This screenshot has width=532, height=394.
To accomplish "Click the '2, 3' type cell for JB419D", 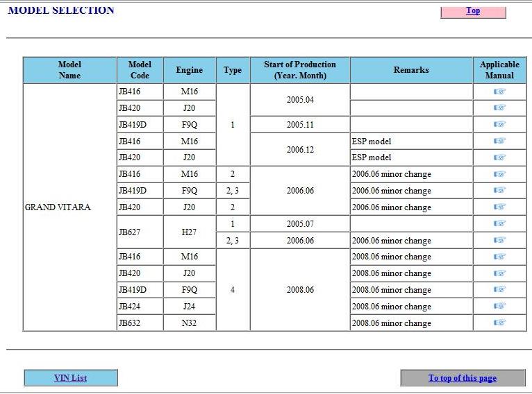I will point(233,190).
